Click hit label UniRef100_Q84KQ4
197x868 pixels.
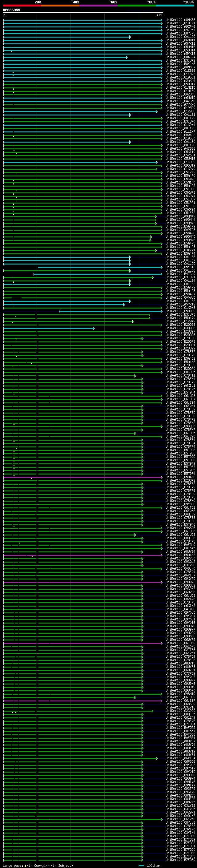[180, 57]
